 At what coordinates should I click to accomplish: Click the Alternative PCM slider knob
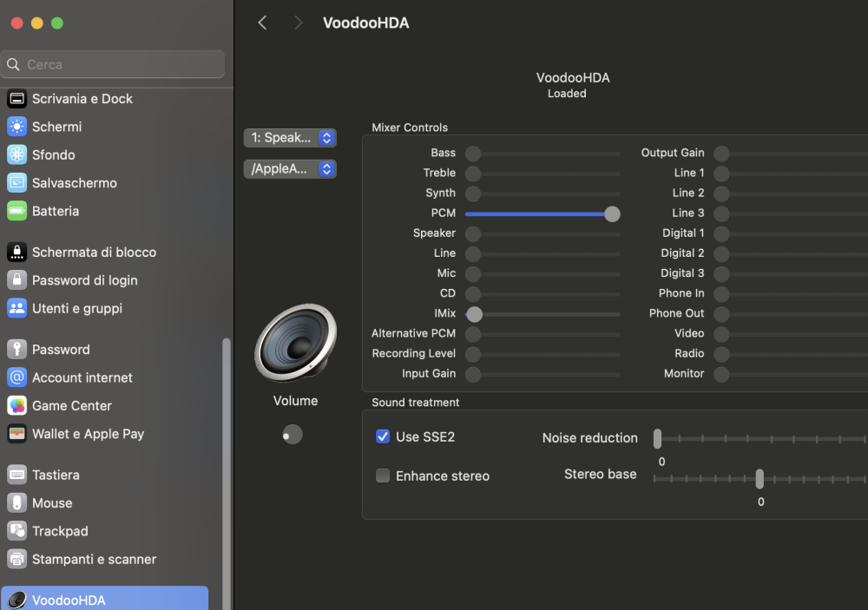473,334
